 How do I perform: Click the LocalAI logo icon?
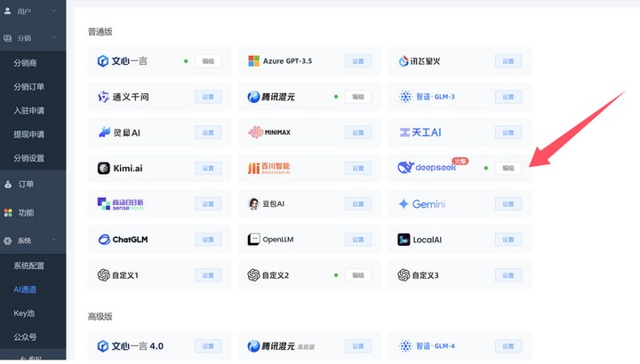[x=404, y=240]
